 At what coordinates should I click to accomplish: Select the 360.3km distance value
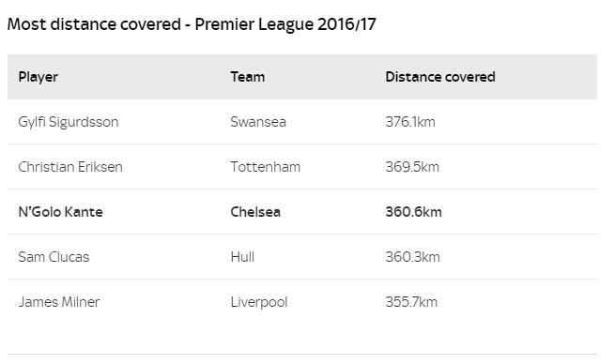412,257
